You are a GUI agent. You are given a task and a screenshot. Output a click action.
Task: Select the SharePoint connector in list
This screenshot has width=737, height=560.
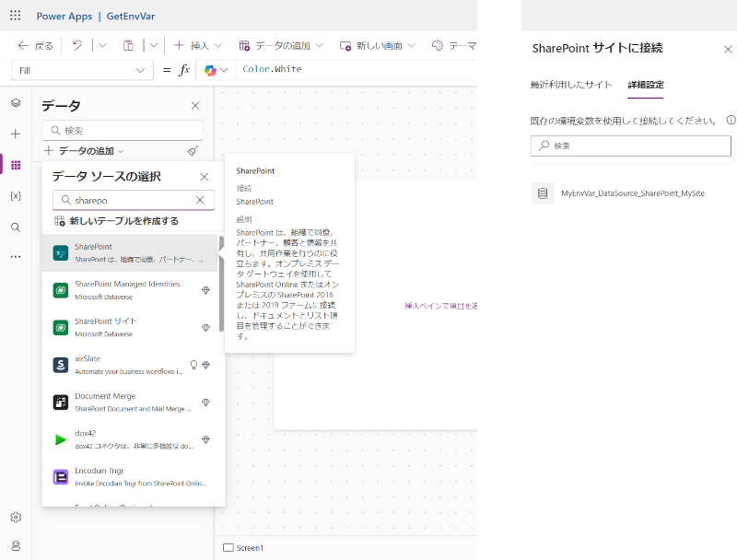[129, 252]
